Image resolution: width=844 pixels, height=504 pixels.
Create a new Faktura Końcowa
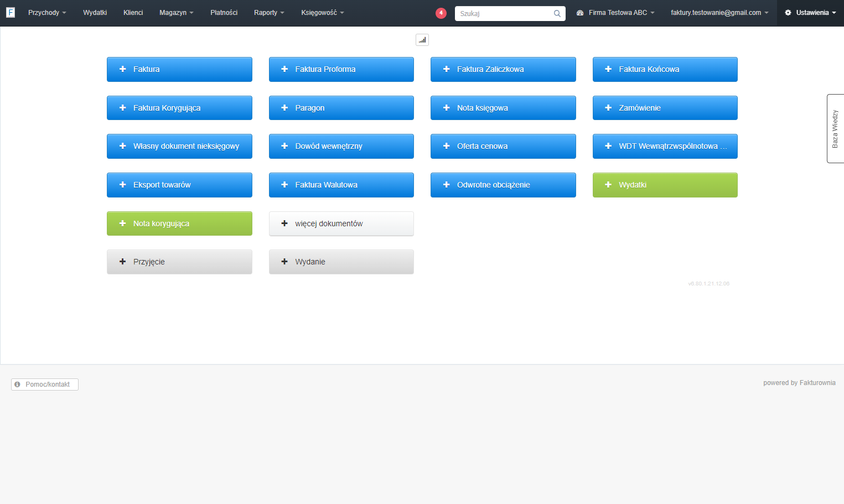(x=665, y=69)
